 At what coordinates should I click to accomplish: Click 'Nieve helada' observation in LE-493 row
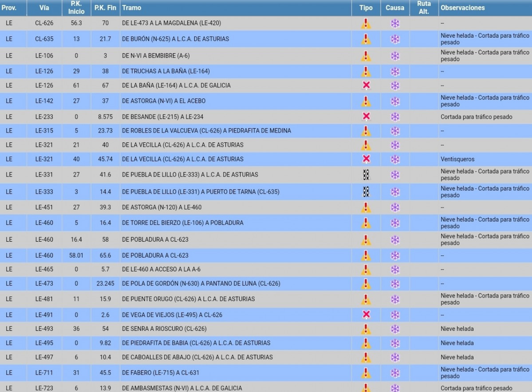[457, 329]
